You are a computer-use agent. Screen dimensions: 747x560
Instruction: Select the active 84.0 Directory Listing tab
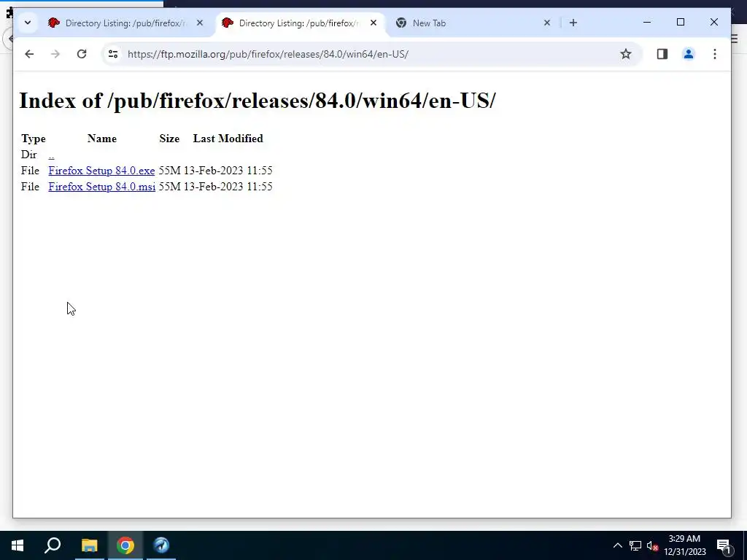click(298, 23)
